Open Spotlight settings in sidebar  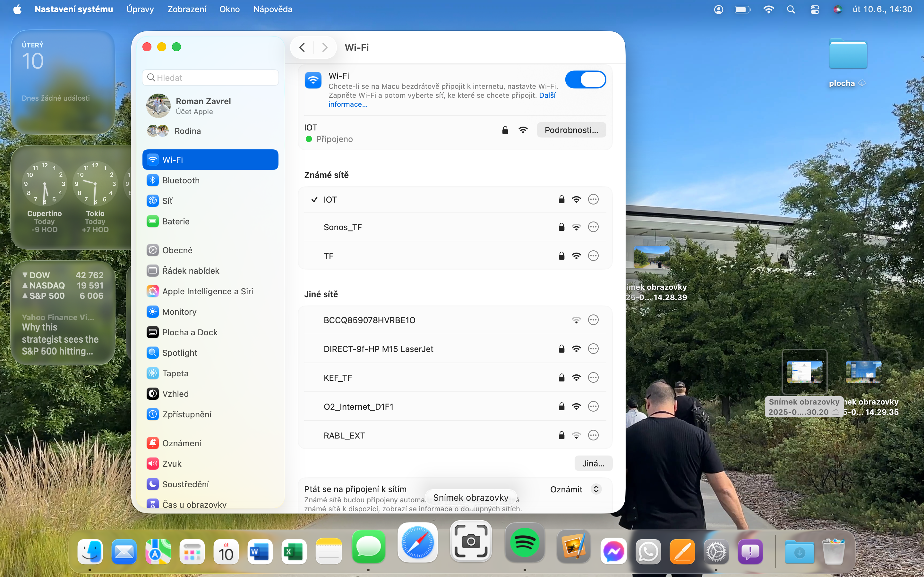pyautogui.click(x=179, y=353)
